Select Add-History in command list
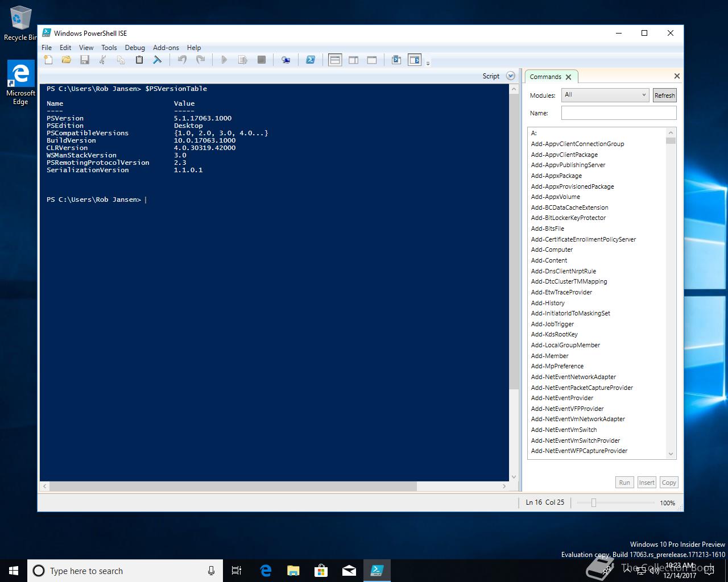This screenshot has height=582, width=728. (548, 303)
